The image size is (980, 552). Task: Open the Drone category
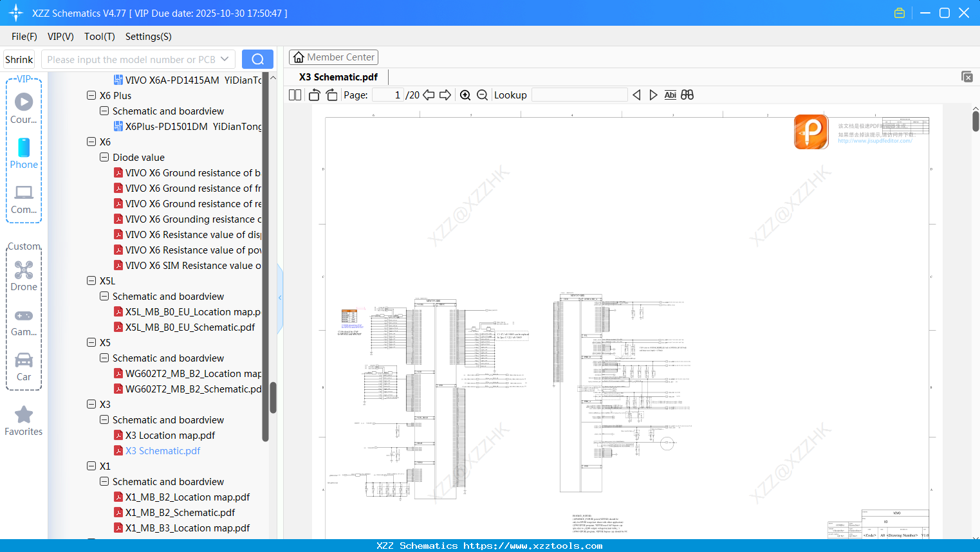24,276
